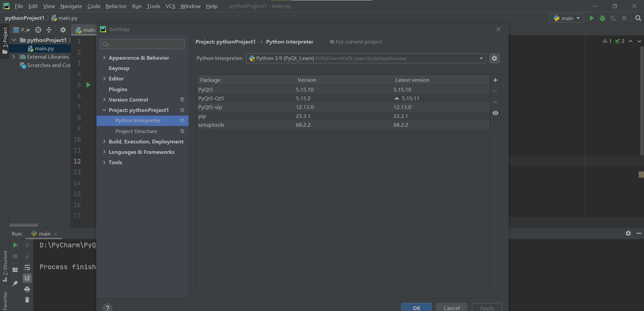Click the settings help question mark
This screenshot has height=311, width=644.
[x=107, y=307]
